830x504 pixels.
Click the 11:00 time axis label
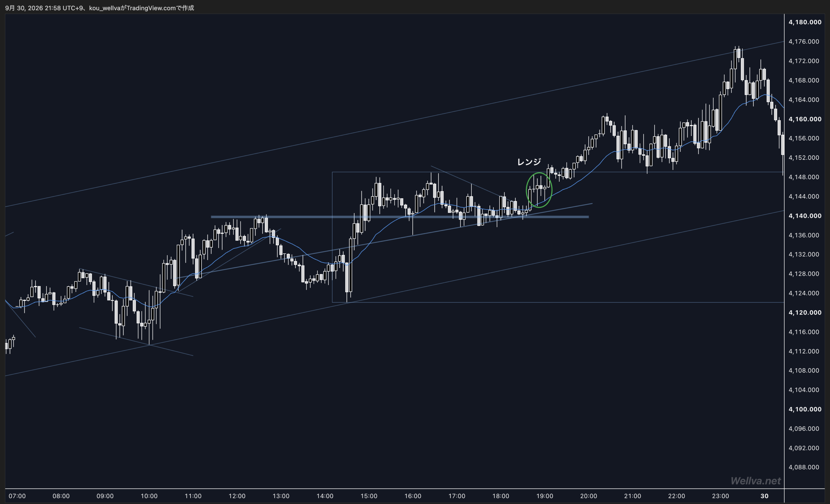pyautogui.click(x=193, y=496)
